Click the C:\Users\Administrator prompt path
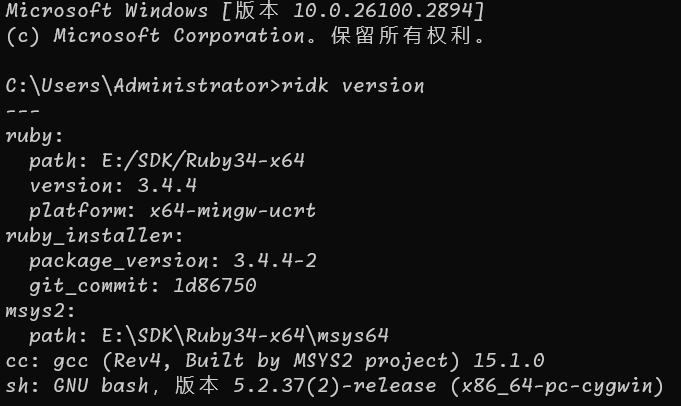Screen dimensions: 681x406 pyautogui.click(x=138, y=85)
